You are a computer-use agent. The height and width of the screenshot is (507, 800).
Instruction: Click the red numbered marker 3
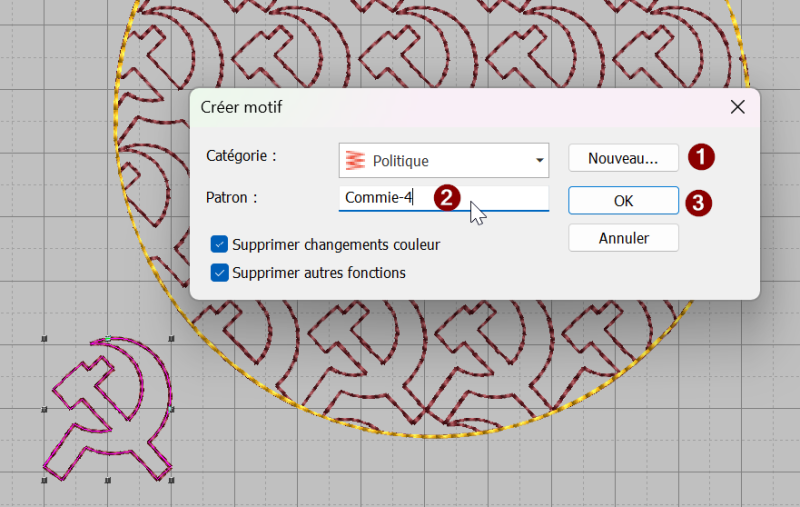point(698,202)
